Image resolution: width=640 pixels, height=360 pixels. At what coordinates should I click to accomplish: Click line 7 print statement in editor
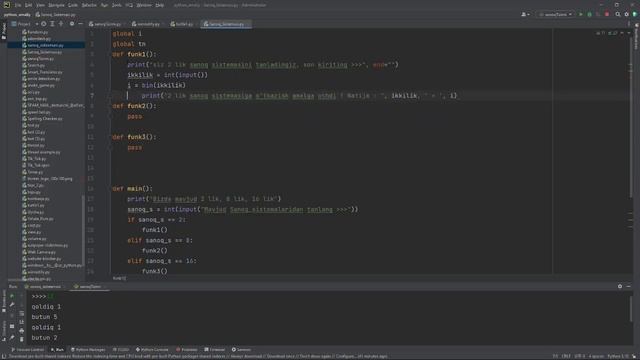tap(299, 96)
